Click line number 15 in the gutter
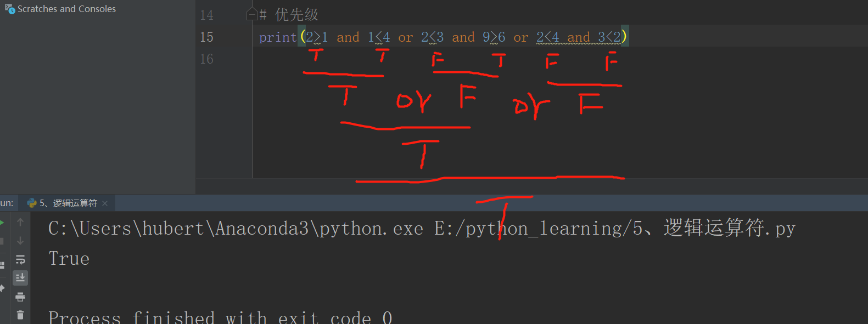The width and height of the screenshot is (868, 324). click(206, 37)
